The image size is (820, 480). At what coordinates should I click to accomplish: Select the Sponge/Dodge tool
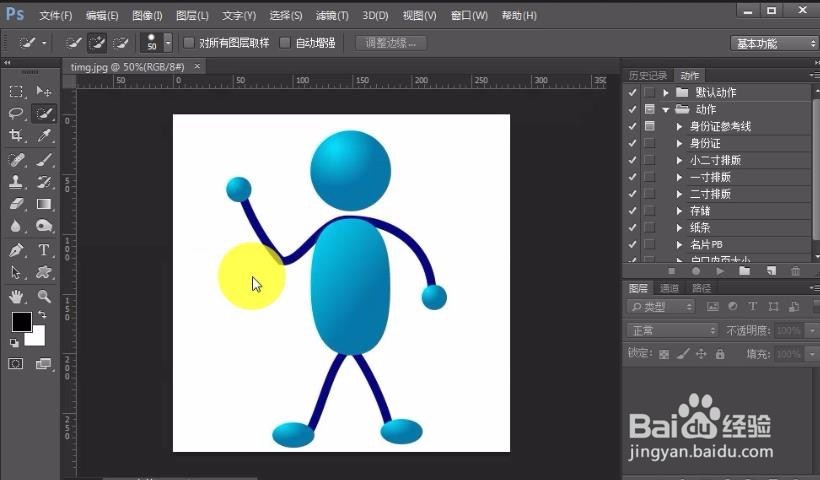[44, 225]
